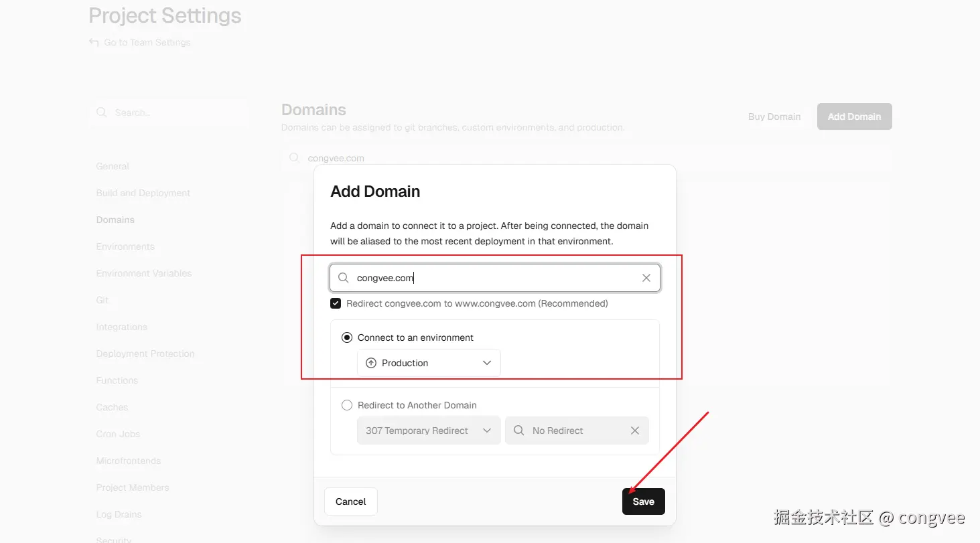The image size is (980, 543).
Task: Open the Production environment dropdown
Action: tap(429, 363)
